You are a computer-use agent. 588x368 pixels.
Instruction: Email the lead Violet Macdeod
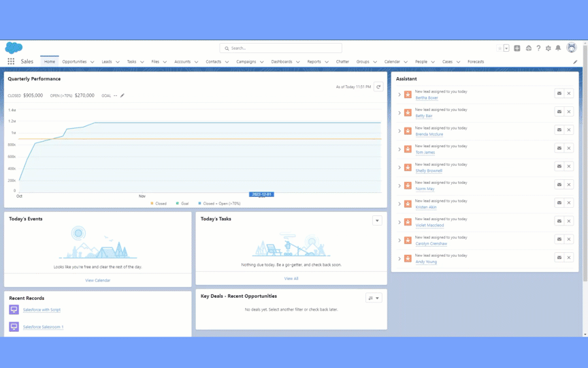[559, 221]
